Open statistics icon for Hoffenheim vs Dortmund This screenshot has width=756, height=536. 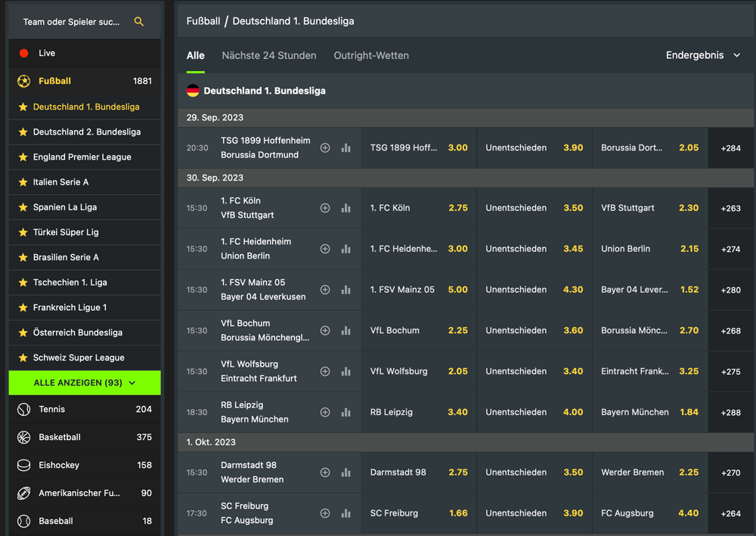[x=345, y=148]
